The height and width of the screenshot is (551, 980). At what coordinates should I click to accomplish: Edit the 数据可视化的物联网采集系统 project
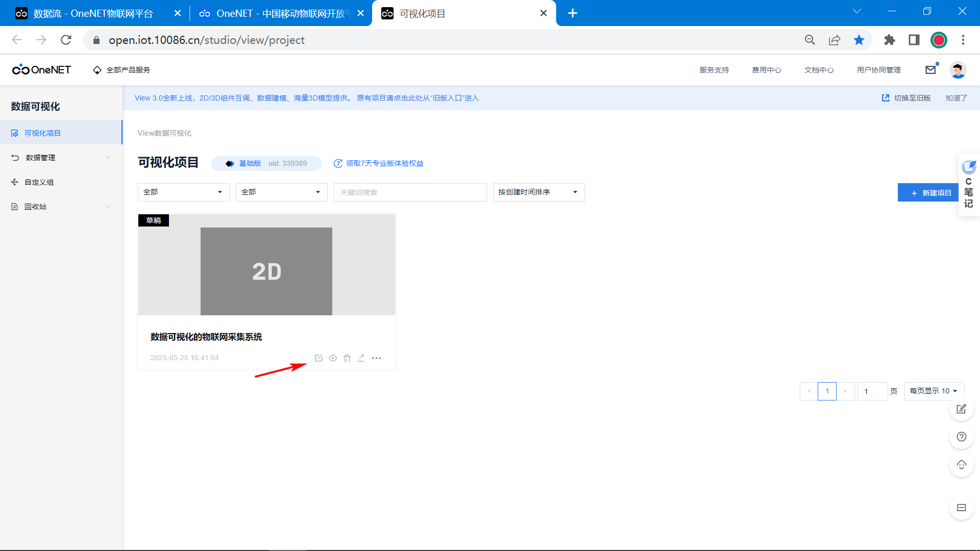pos(319,358)
